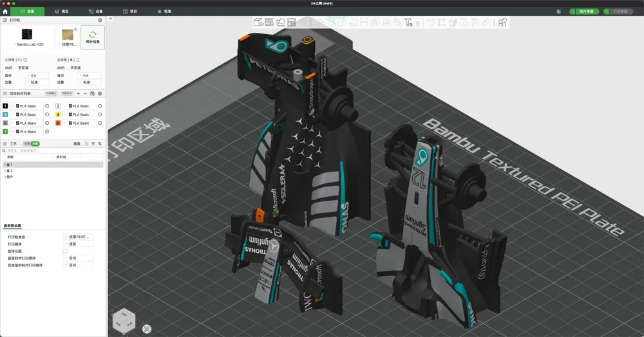Open right nozzle 标准 flow dropdown
This screenshot has width=644, height=337.
tap(89, 82)
